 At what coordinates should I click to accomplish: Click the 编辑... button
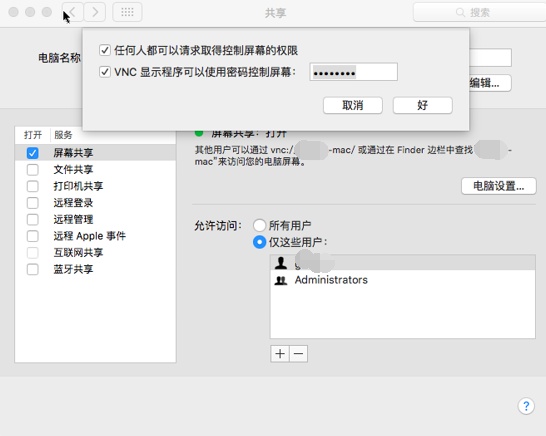tap(490, 83)
